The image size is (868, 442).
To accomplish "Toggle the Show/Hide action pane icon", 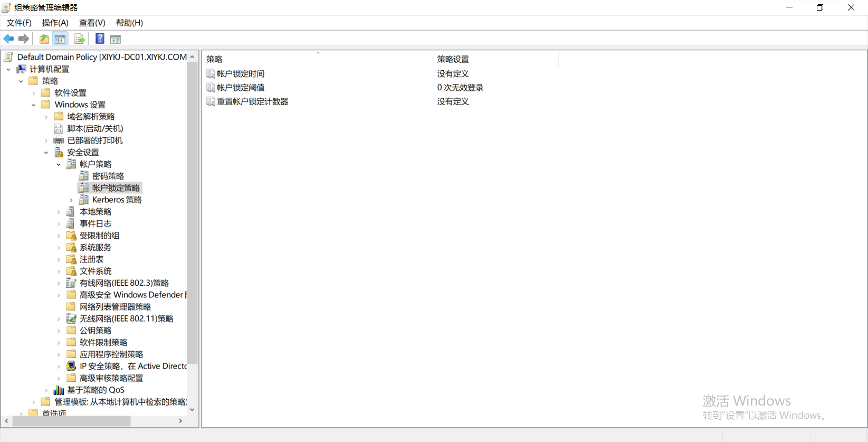I will pos(116,39).
